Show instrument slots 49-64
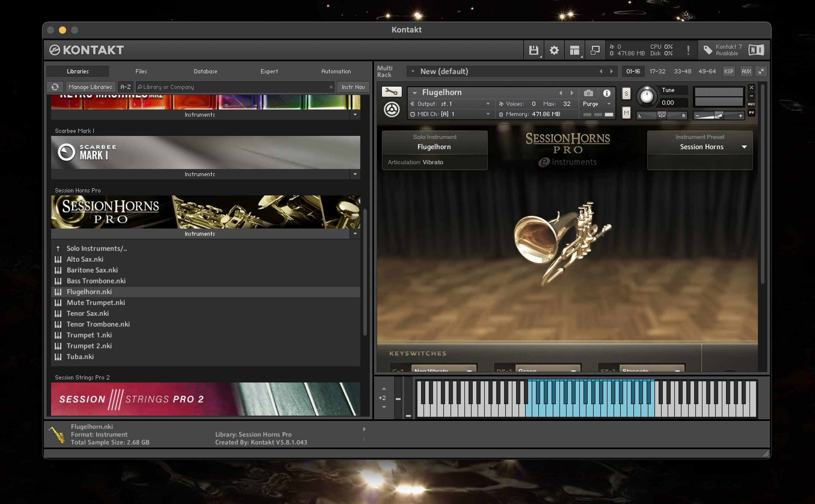Screen dimensions: 815x504 pyautogui.click(x=707, y=71)
